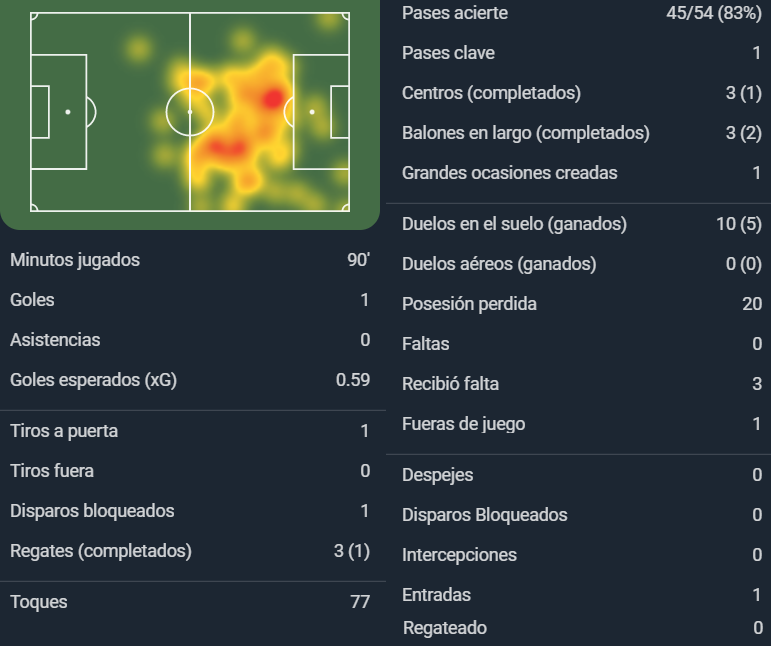Click the Centros (completados) label
771x646 pixels.
coord(491,93)
